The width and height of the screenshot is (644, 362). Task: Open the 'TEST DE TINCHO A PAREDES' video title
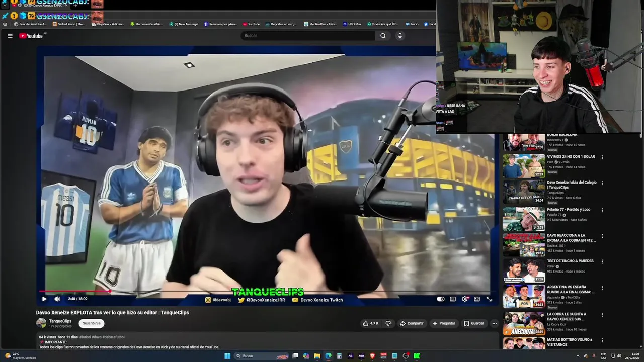(x=570, y=261)
